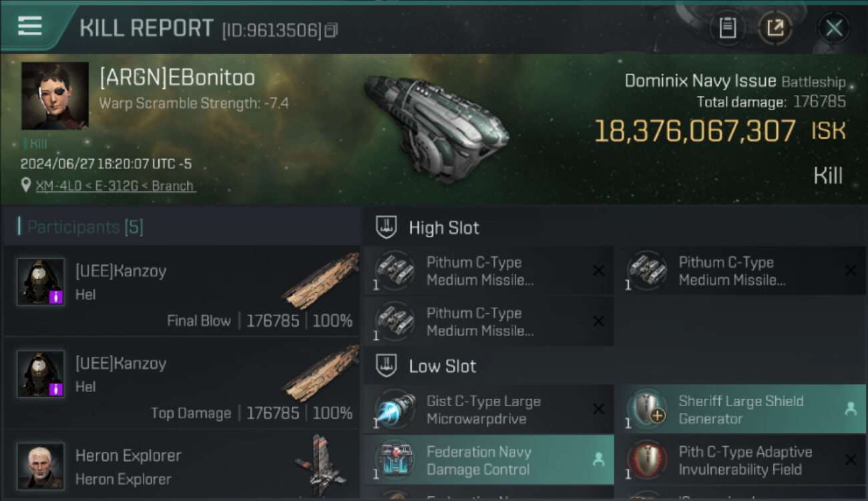Collapse the Low Slot section
Image resolution: width=868 pixels, height=501 pixels.
386,366
